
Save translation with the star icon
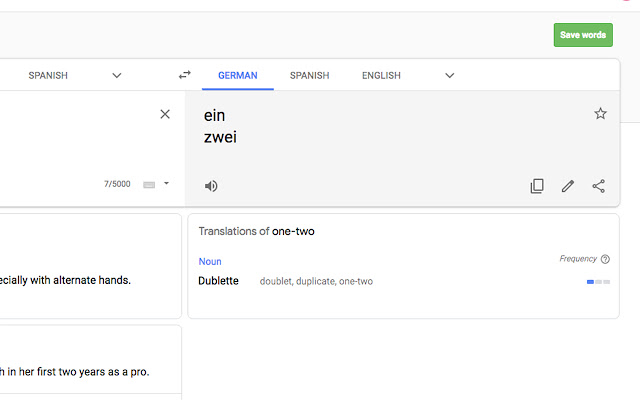coord(600,114)
